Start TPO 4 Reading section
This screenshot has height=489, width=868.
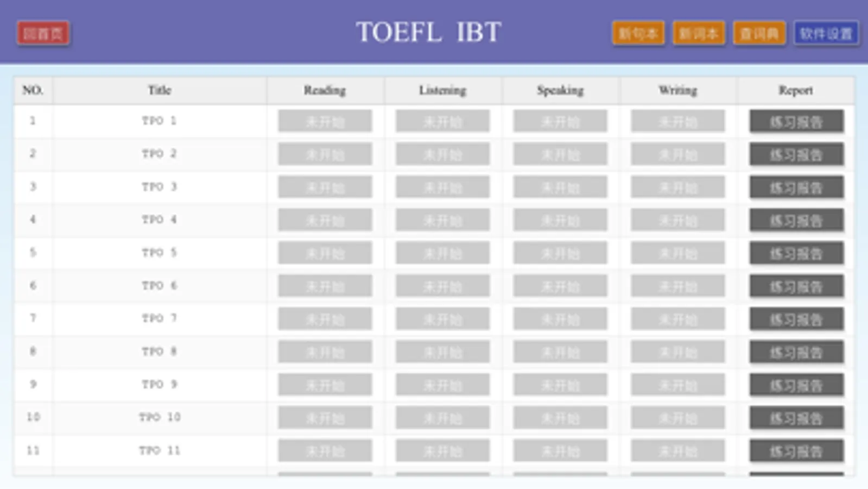[x=325, y=220]
